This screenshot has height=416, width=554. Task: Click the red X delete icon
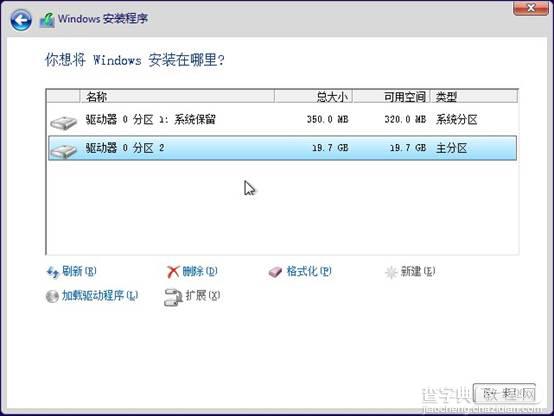point(173,272)
